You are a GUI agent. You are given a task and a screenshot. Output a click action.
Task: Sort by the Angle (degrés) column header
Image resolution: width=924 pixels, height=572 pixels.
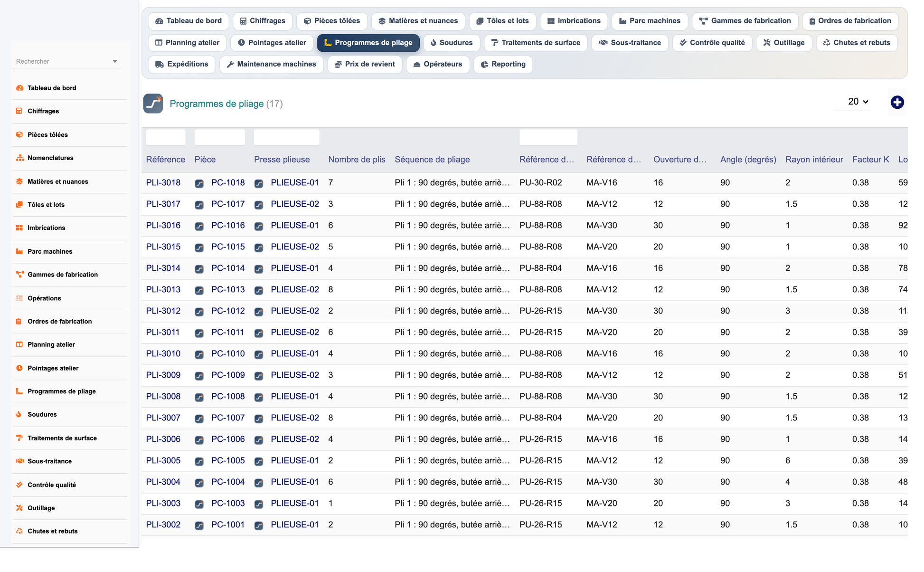click(x=748, y=160)
